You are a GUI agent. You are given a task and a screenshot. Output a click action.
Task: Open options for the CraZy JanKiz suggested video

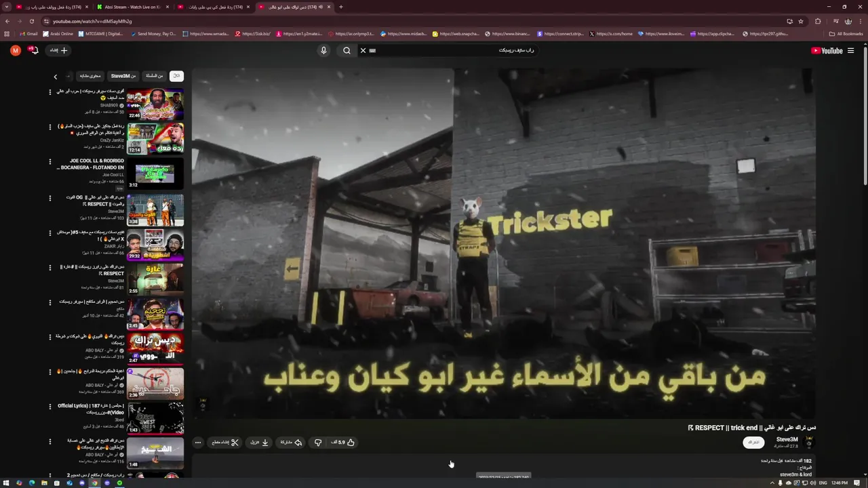50,127
